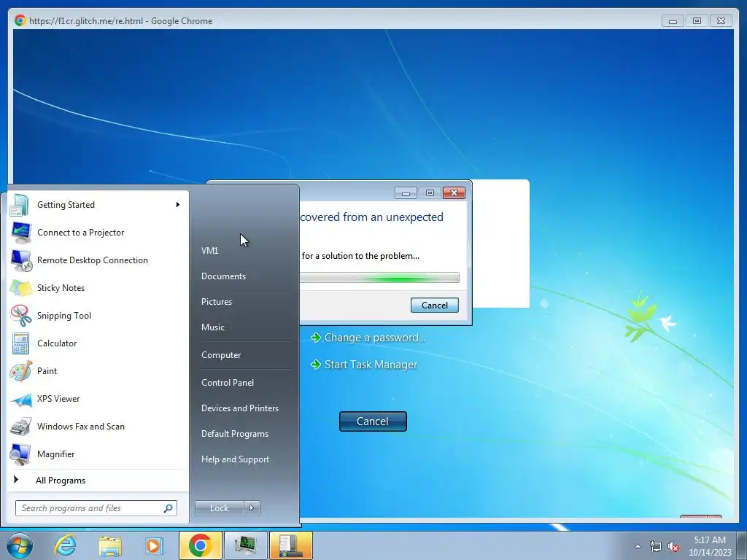Open Default Programs
Image resolution: width=747 pixels, height=560 pixels.
point(235,434)
